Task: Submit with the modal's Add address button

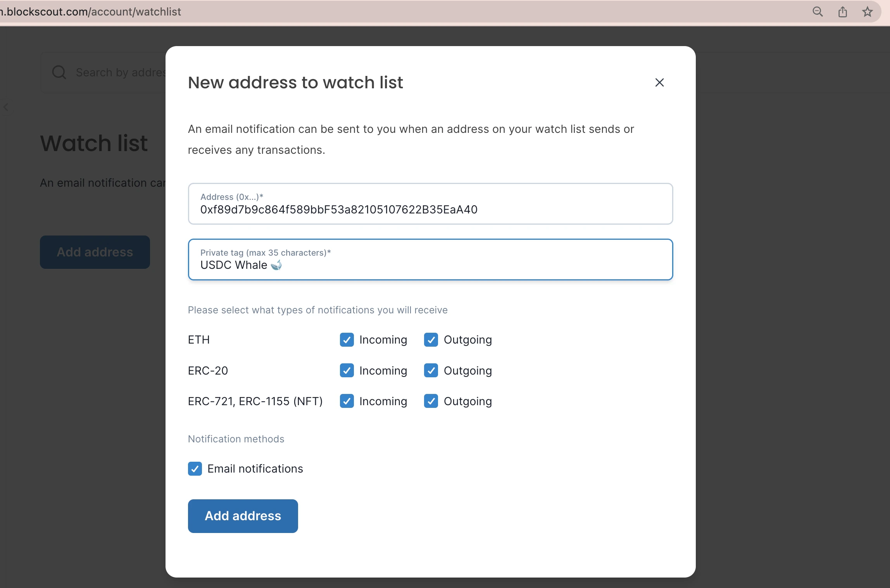Action: (243, 516)
